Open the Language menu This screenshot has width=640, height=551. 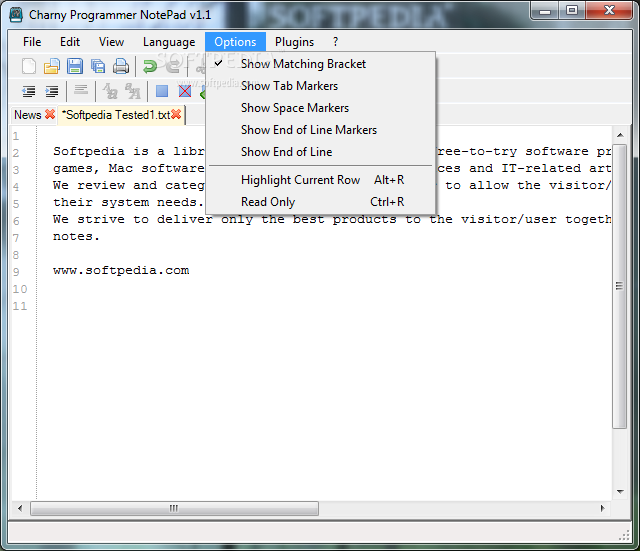pos(169,42)
